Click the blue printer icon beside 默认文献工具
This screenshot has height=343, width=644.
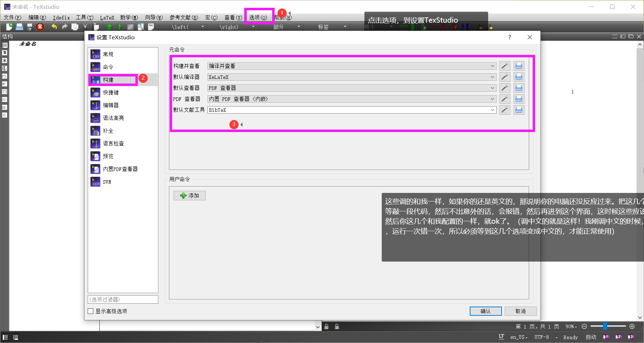coord(519,110)
